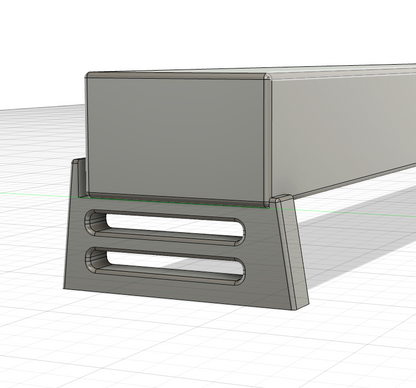
Task: Select the front end face of the bar
Action: coord(175,138)
